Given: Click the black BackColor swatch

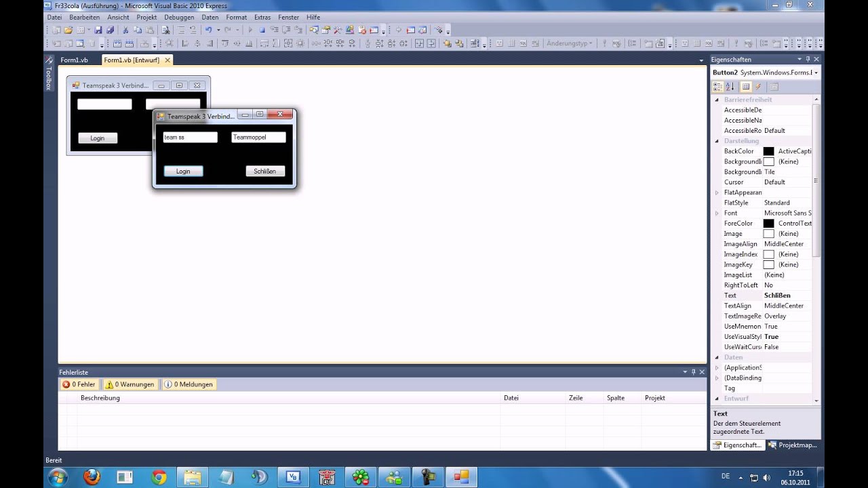Looking at the screenshot, I should 768,151.
